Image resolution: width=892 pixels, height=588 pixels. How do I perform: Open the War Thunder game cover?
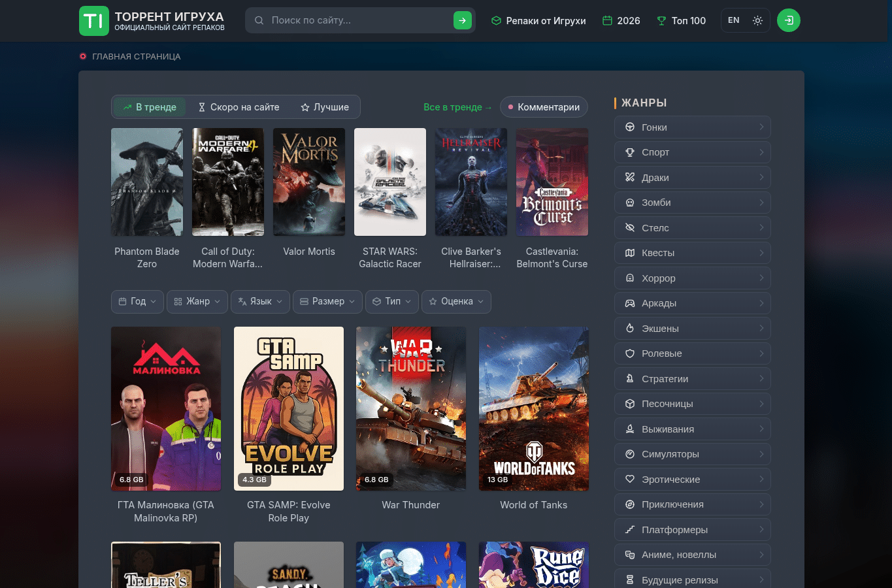click(411, 409)
